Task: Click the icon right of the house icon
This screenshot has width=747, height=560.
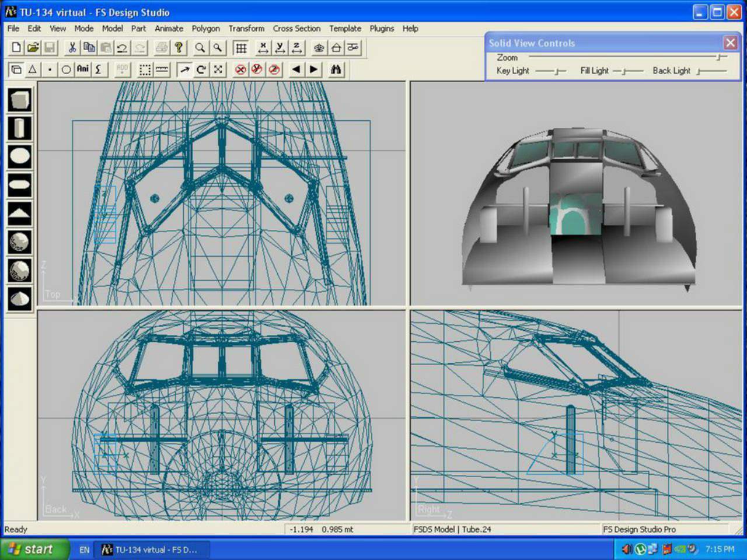Action: [353, 48]
